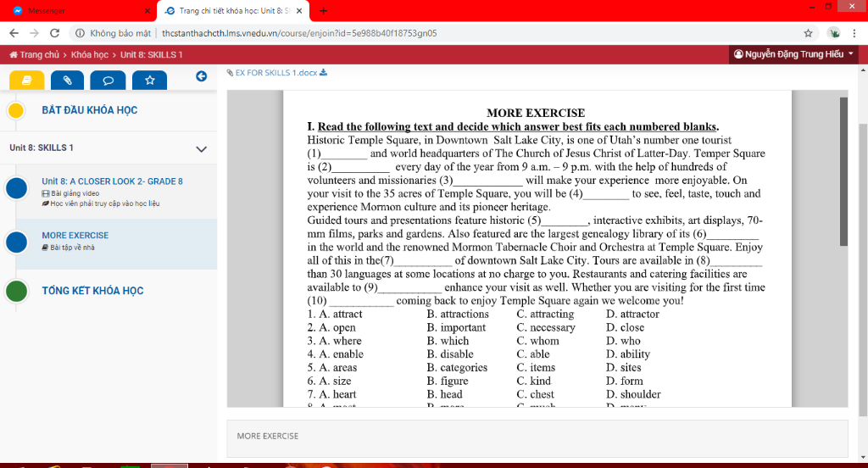Click answer option 'B. attractions'
The width and height of the screenshot is (868, 468).
(x=457, y=314)
